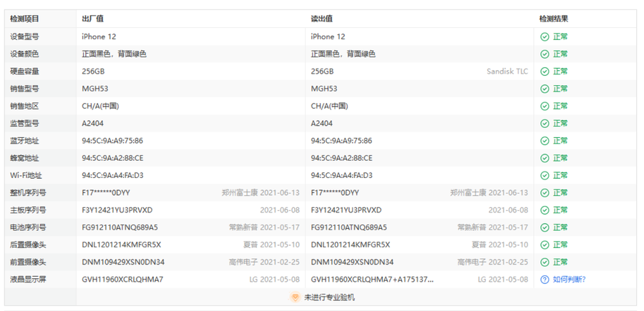
Task: Click the 监管型号 row label
Action: tap(24, 123)
